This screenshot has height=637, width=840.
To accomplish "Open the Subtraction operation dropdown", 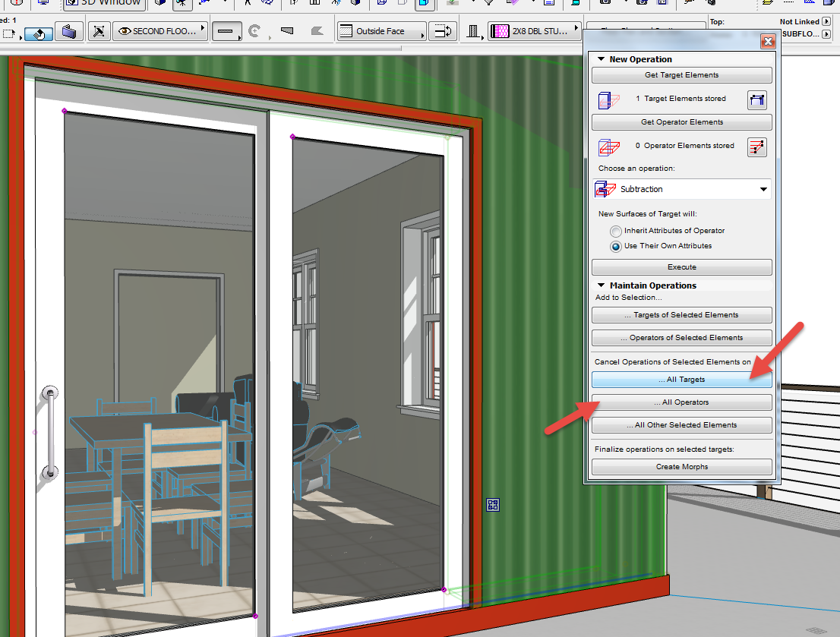I will (763, 189).
